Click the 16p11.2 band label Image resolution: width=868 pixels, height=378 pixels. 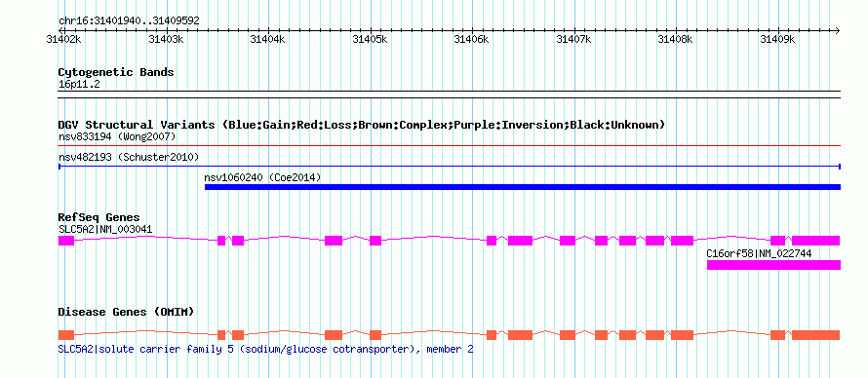(x=79, y=85)
